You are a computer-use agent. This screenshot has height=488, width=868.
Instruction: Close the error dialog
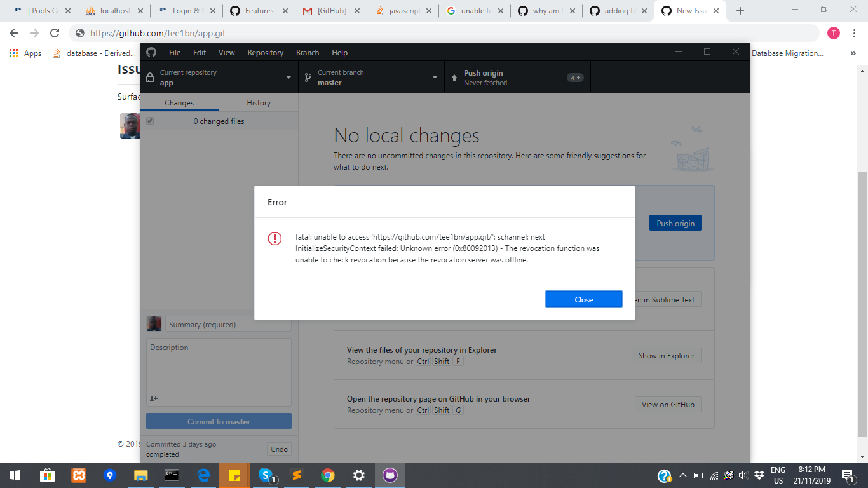pyautogui.click(x=583, y=299)
